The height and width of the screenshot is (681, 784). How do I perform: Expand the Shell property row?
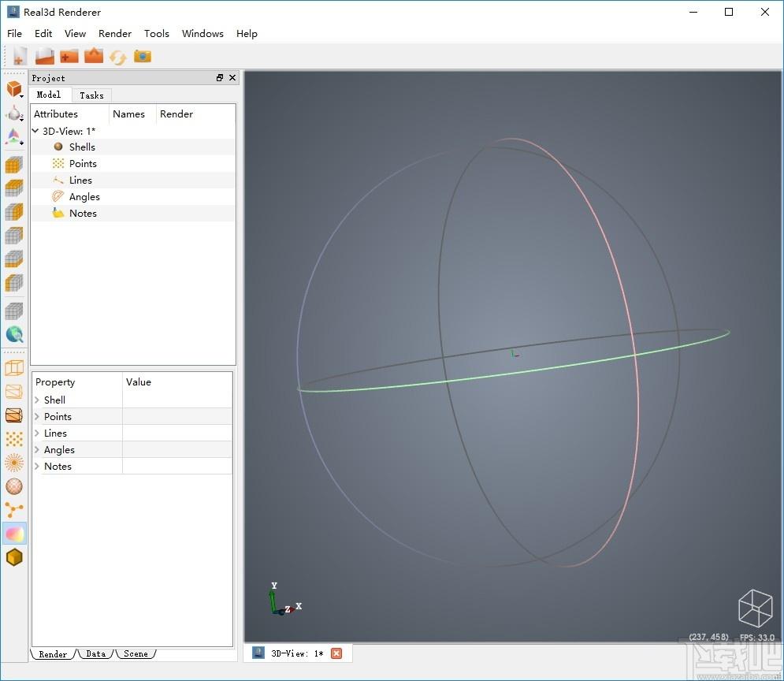[x=37, y=400]
